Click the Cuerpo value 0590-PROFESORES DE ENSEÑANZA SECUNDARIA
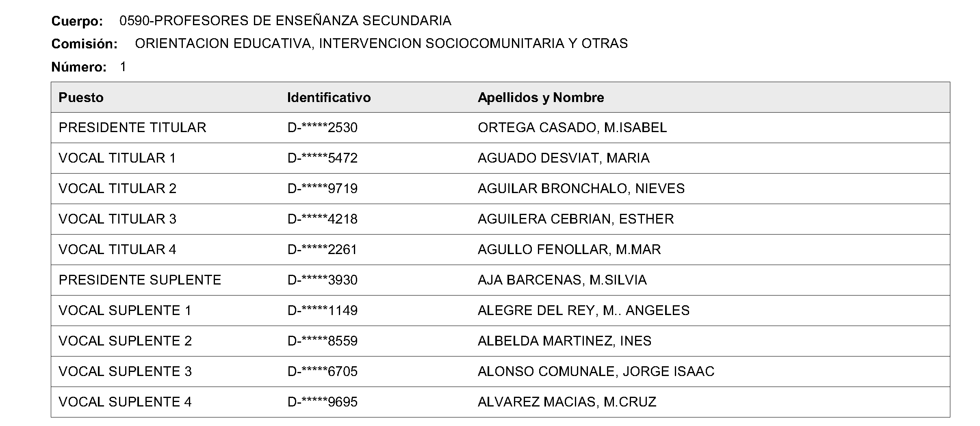The image size is (980, 426). click(x=285, y=21)
